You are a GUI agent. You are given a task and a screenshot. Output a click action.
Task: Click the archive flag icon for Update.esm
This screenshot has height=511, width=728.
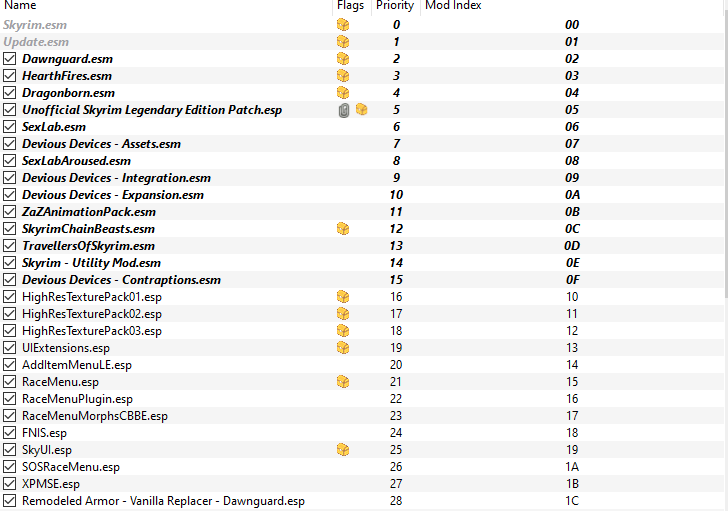(x=343, y=42)
